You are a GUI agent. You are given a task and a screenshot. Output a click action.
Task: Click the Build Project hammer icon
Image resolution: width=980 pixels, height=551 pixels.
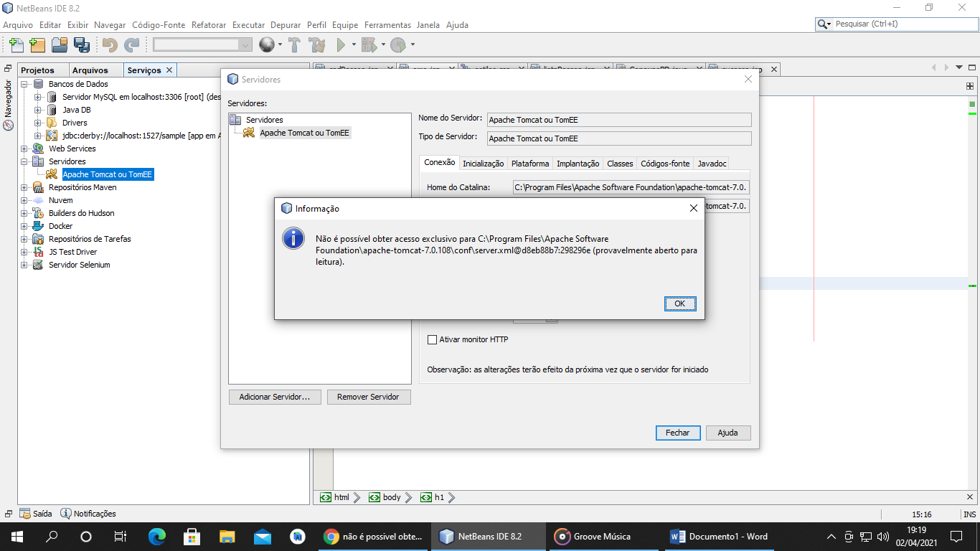(293, 45)
